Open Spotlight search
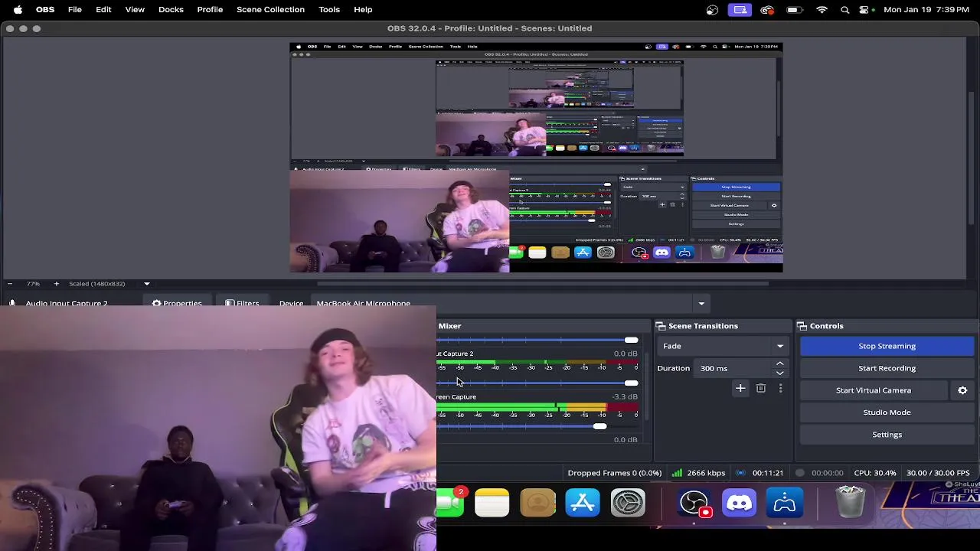 pos(845,10)
